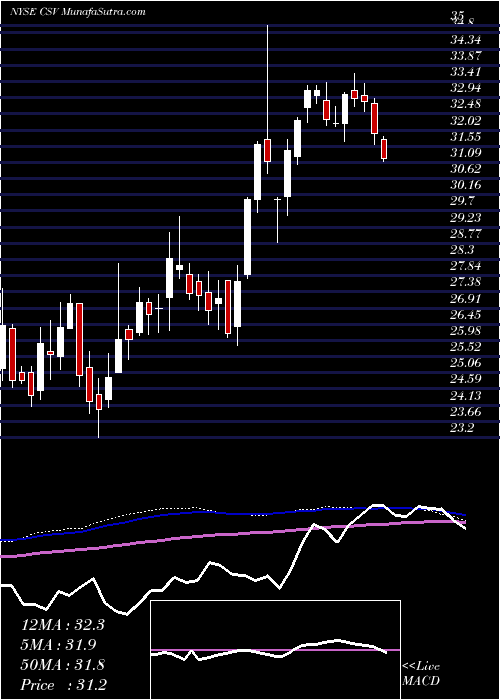Click the 25.52 price axis label
Screen dimensions: 500x700
coord(465,346)
